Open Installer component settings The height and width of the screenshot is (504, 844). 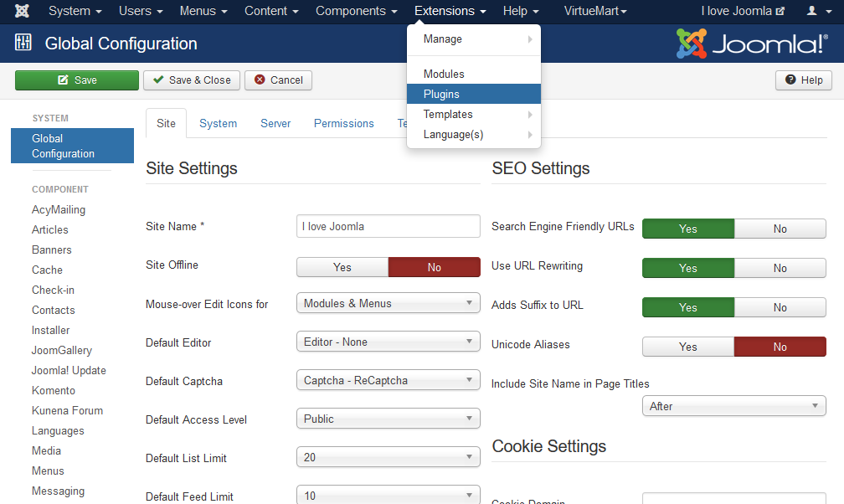point(50,330)
